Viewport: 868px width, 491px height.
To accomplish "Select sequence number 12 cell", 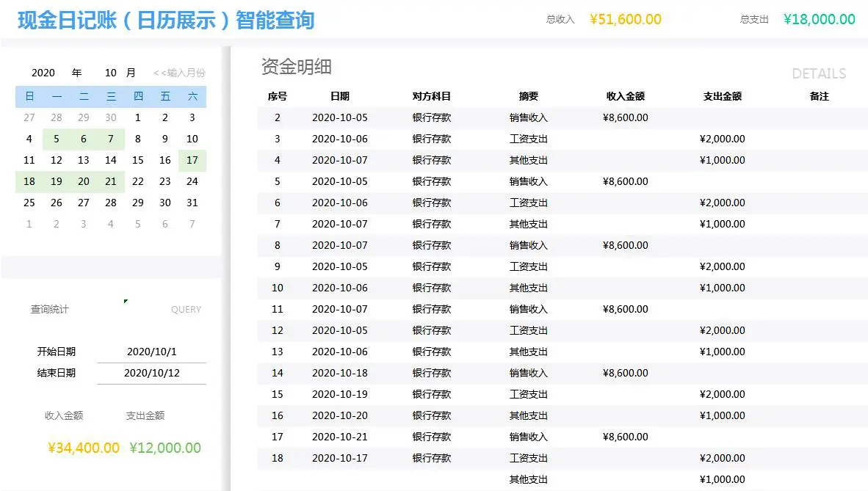I will [278, 330].
